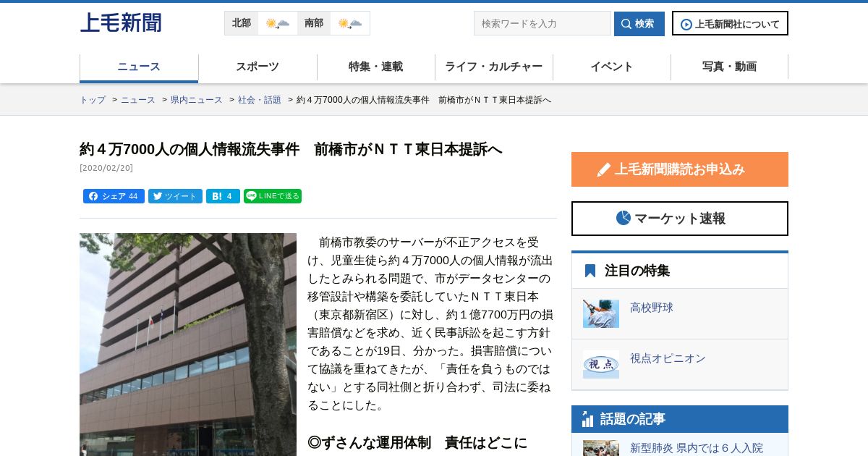
Task: Open 上毛新聞社について link button
Action: (x=730, y=24)
